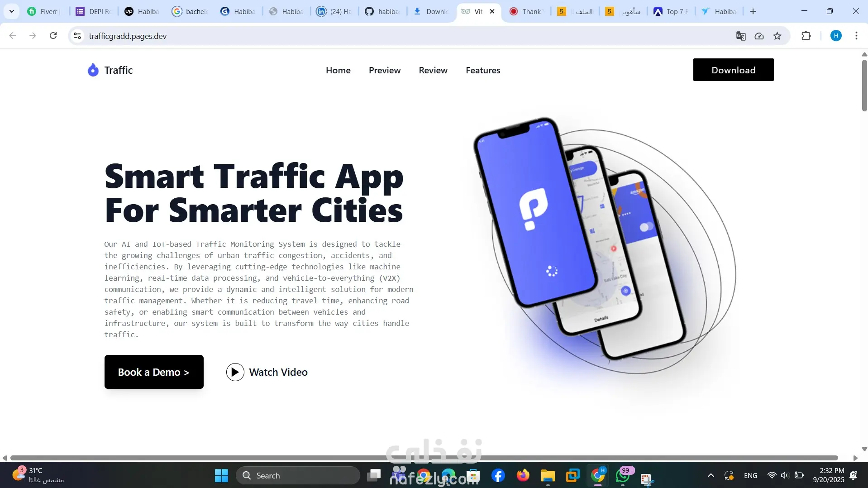The image size is (868, 488).
Task: Click the Book a Demo button
Action: pos(153,372)
